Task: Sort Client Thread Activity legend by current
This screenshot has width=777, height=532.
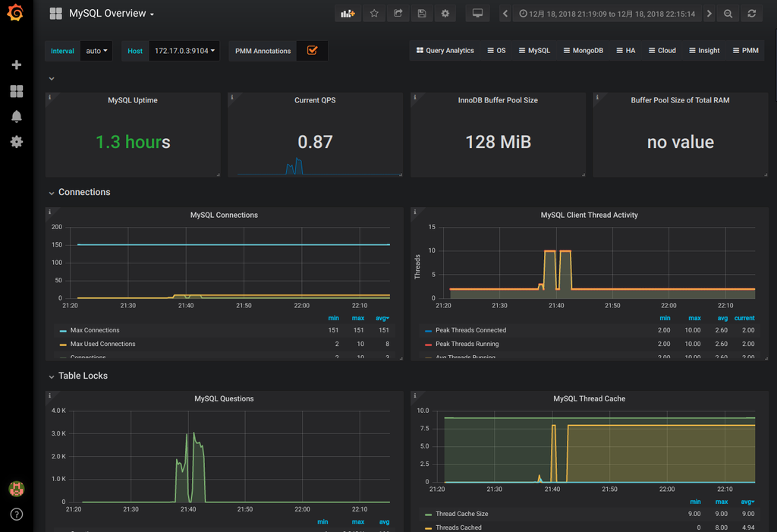Action: point(744,318)
